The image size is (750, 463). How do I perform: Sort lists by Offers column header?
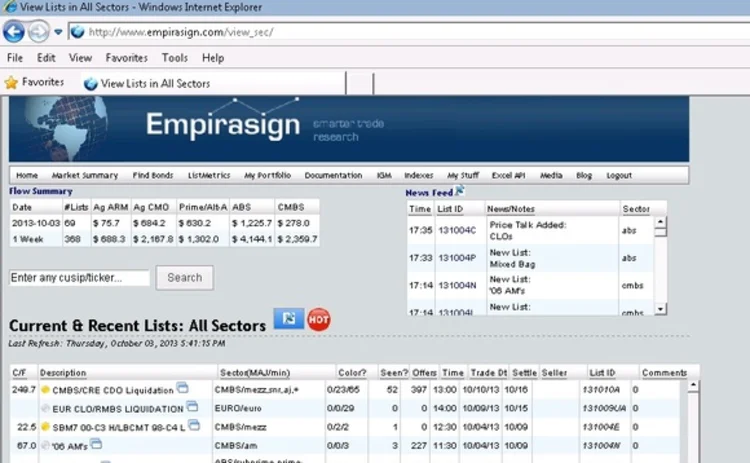424,373
